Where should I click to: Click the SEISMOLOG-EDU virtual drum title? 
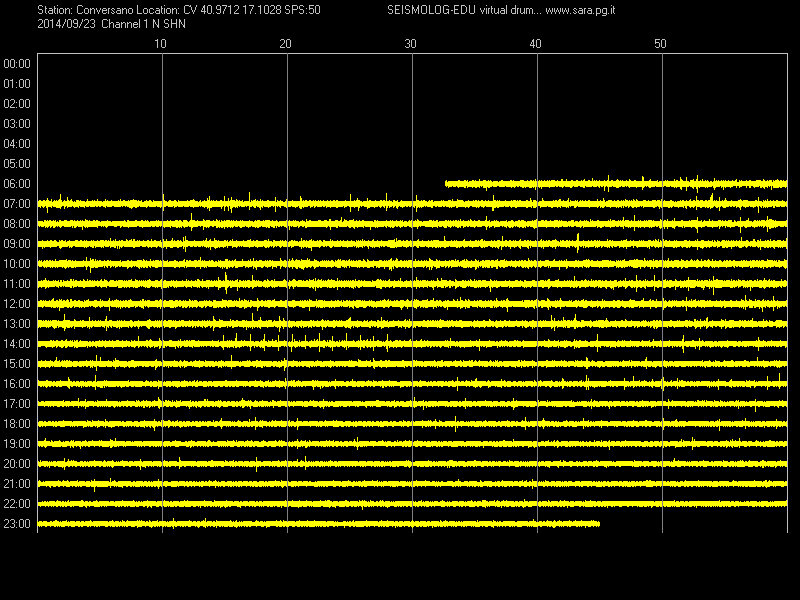tap(464, 10)
